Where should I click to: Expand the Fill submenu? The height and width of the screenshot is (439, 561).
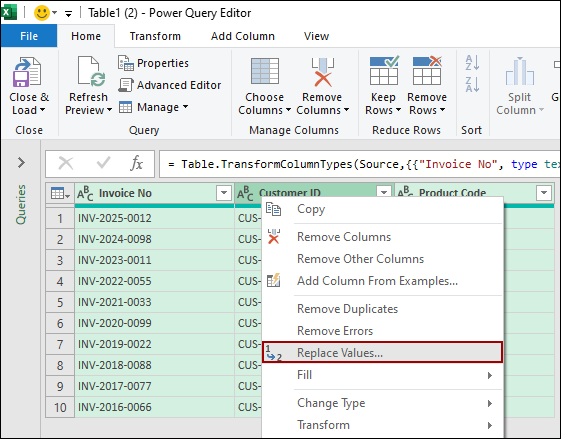pyautogui.click(x=490, y=375)
